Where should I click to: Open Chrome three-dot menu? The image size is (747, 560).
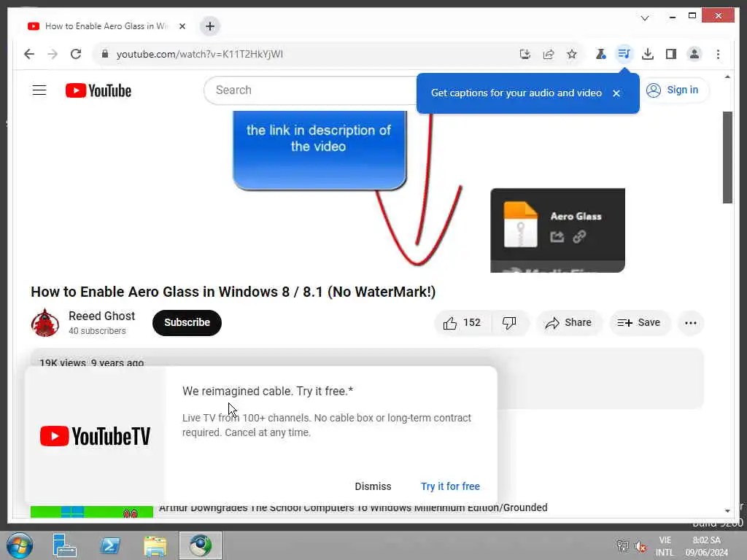718,54
